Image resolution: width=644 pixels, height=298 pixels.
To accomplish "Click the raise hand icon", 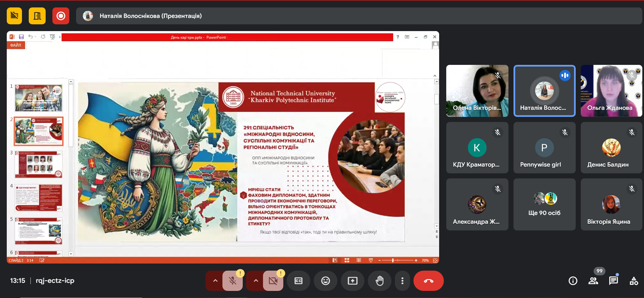I will [379, 281].
